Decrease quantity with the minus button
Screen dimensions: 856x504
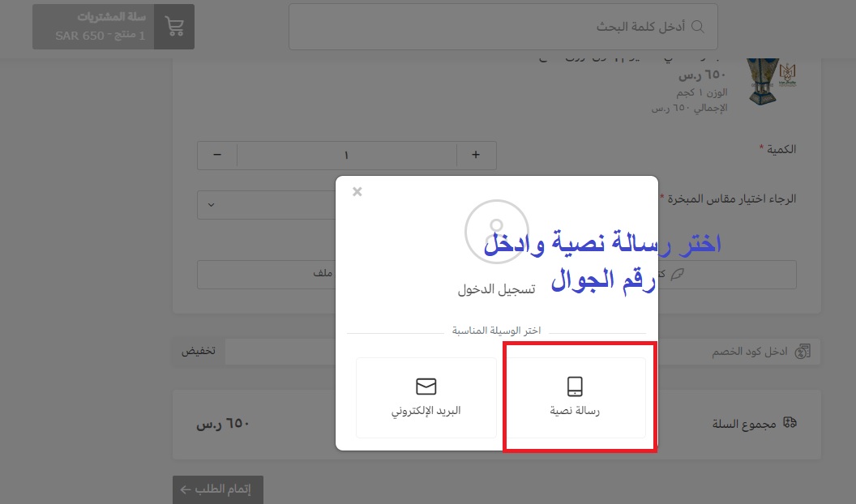point(217,156)
